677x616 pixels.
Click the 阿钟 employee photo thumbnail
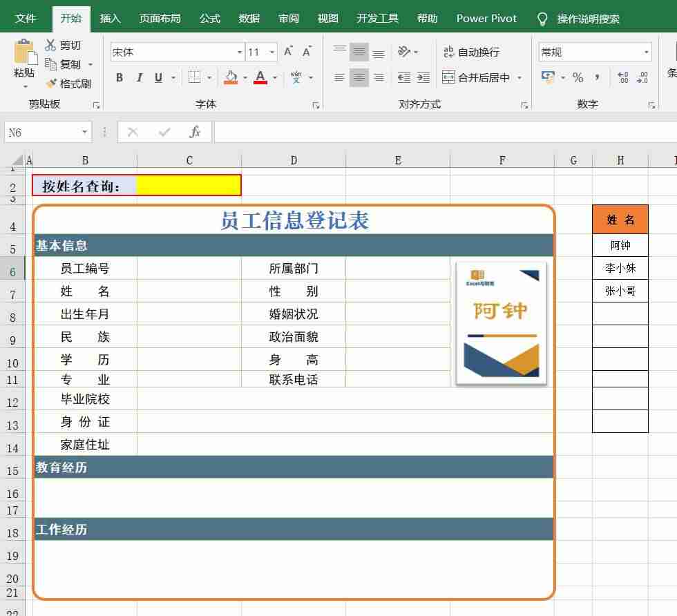tap(501, 323)
